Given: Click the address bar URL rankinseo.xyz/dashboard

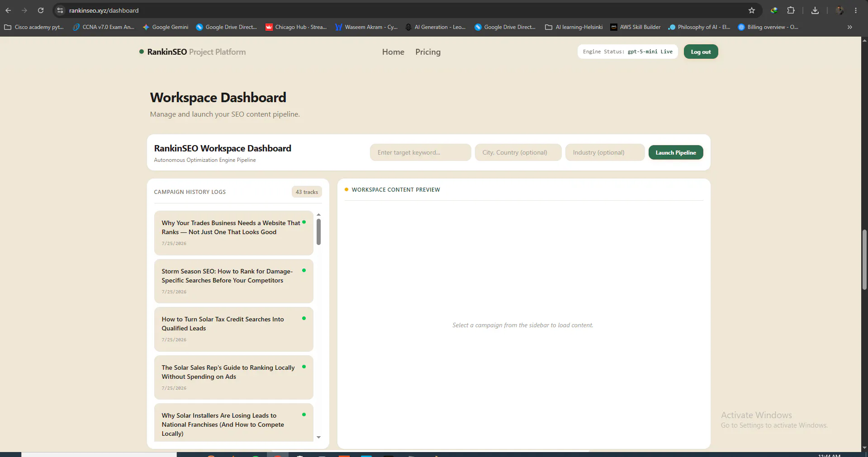Looking at the screenshot, I should (104, 10).
